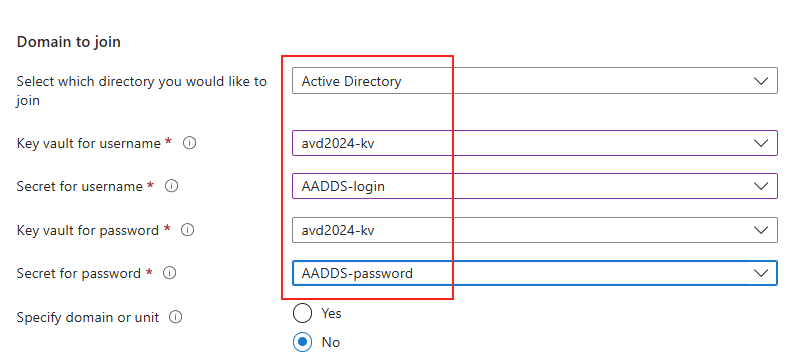Open Secret for password combo box

pos(535,273)
